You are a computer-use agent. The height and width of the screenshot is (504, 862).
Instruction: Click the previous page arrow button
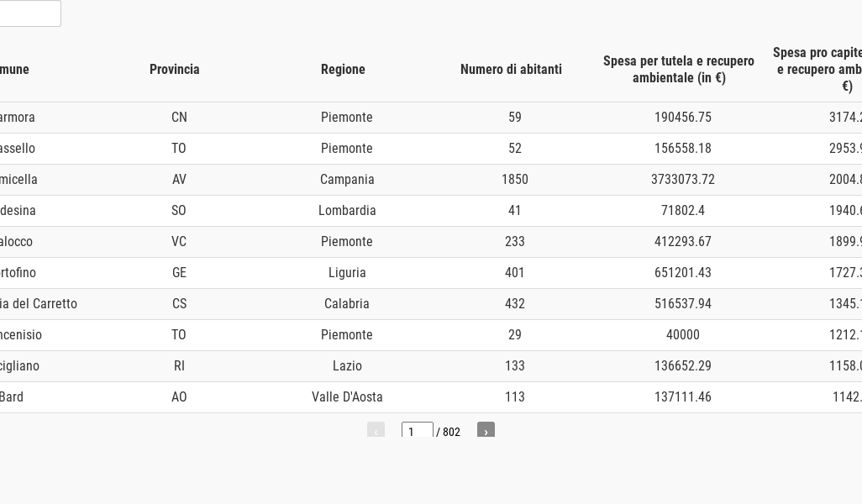376,431
